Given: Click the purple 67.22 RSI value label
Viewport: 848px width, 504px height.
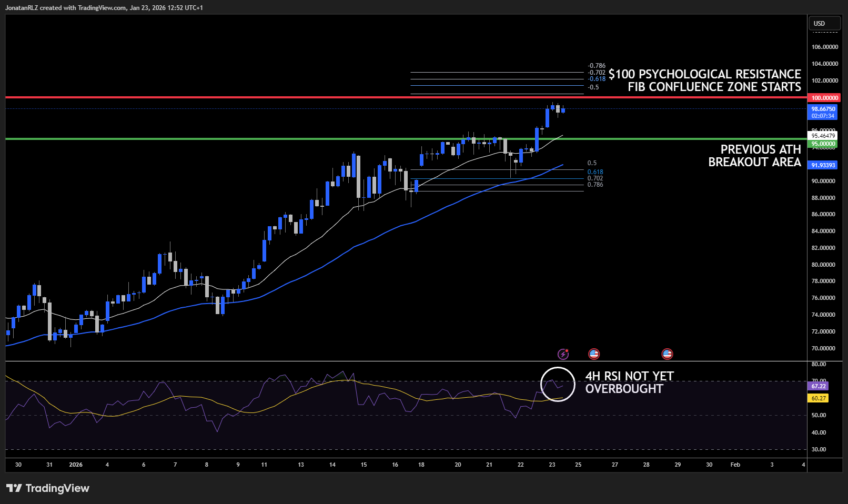Looking at the screenshot, I should 818,386.
